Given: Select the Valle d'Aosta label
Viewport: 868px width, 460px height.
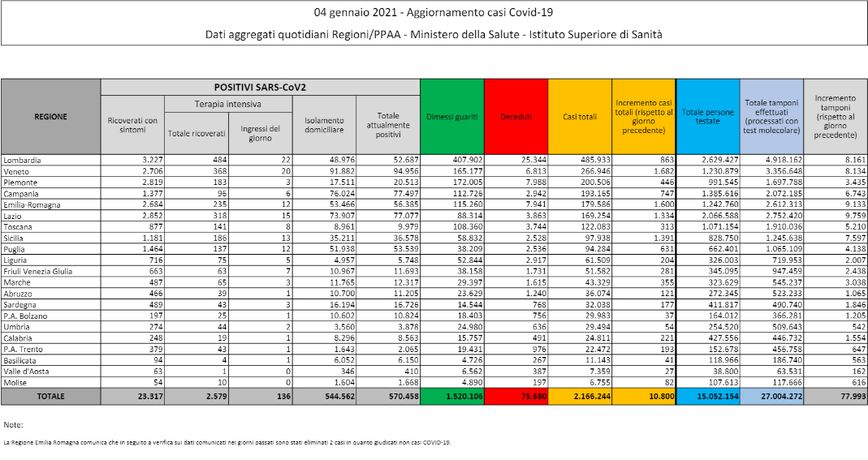Looking at the screenshot, I should 26,371.
